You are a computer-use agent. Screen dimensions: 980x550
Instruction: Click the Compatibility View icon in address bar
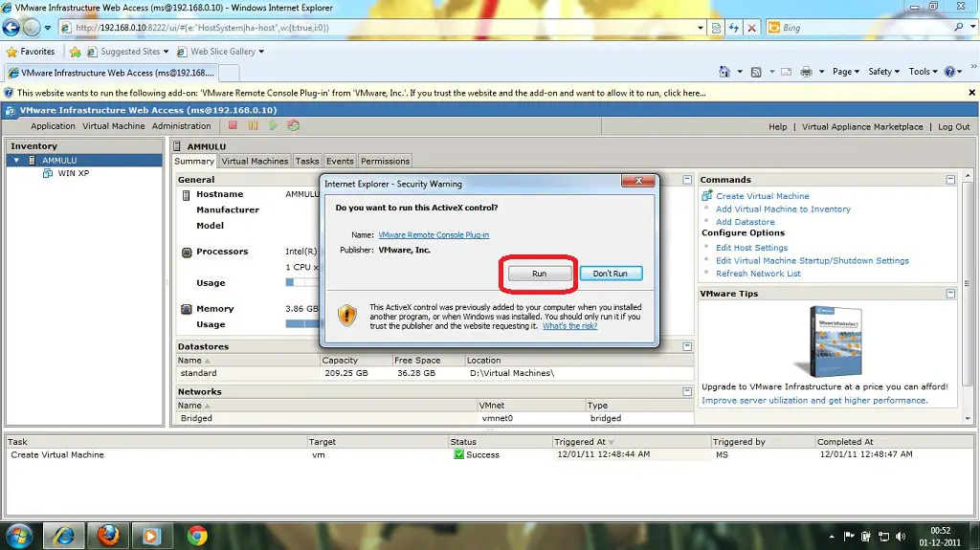716,28
